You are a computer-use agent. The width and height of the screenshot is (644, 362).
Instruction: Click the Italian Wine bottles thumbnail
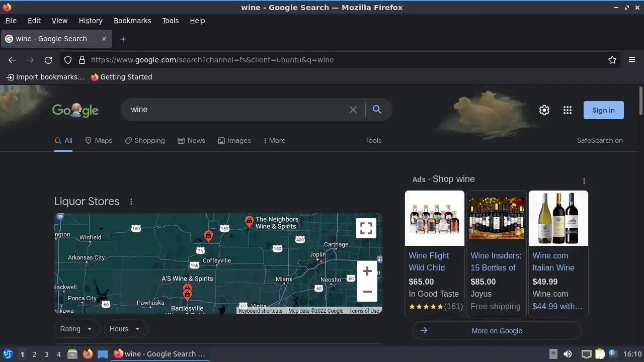tap(558, 218)
